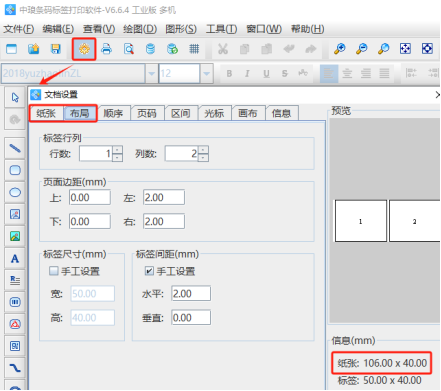This screenshot has width=441, height=391.
Task: Select the ellipse drawing tool
Action: click(15, 192)
